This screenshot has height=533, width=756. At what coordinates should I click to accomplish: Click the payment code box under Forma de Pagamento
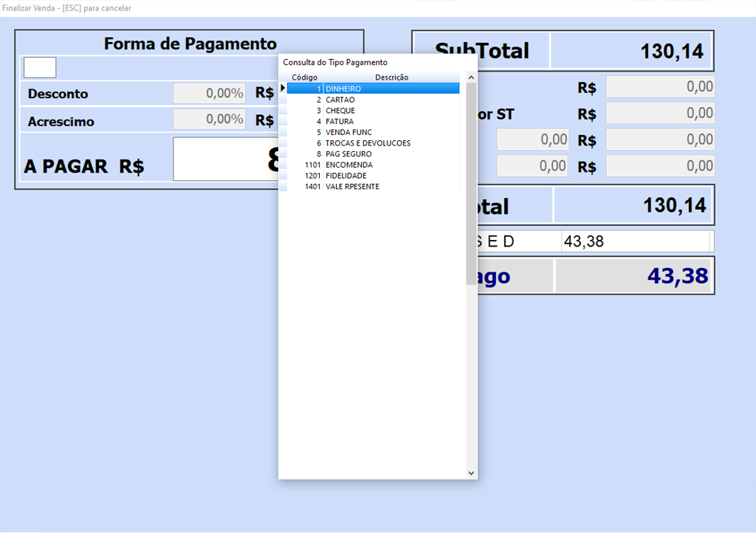[40, 67]
